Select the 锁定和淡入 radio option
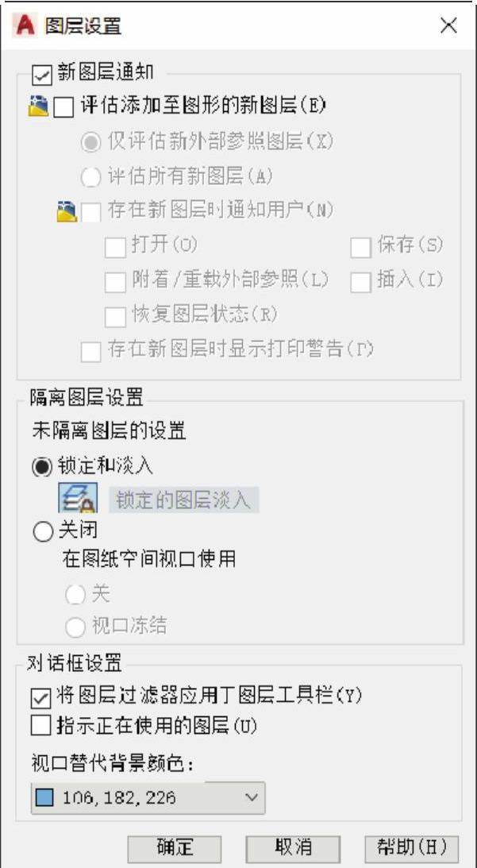477x868 pixels. [x=43, y=467]
